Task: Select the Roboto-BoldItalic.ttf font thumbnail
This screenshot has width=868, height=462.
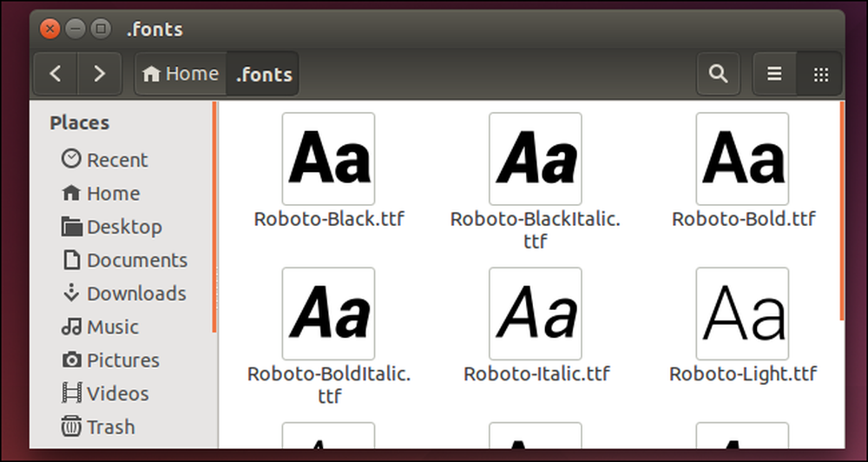Action: pos(328,313)
